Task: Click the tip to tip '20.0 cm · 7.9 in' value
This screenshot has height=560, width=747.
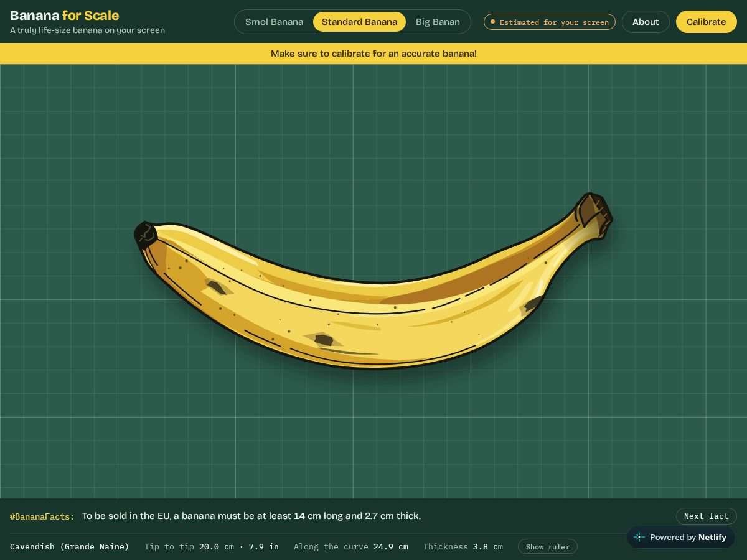Action: 239,546
